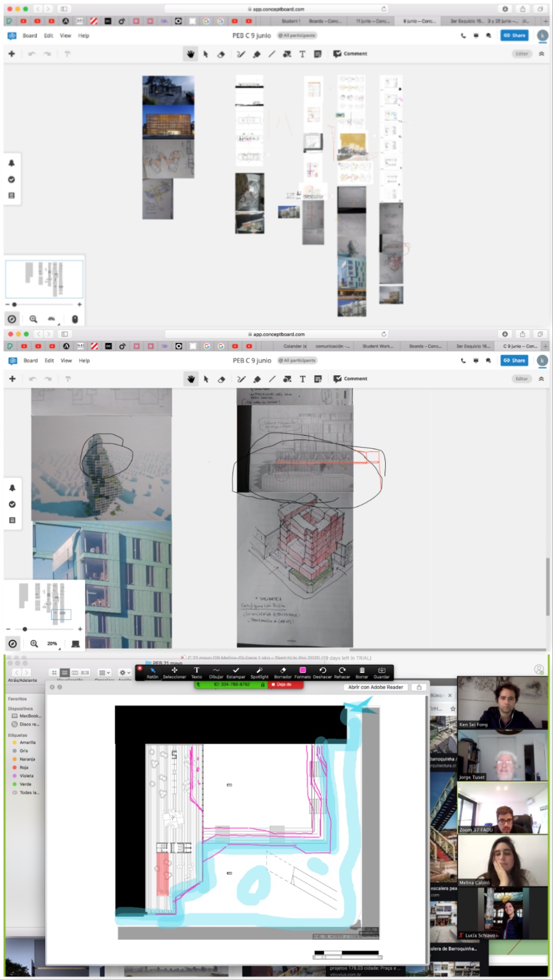Pick the Texto annotation tool
553x980 pixels.
pos(197,673)
